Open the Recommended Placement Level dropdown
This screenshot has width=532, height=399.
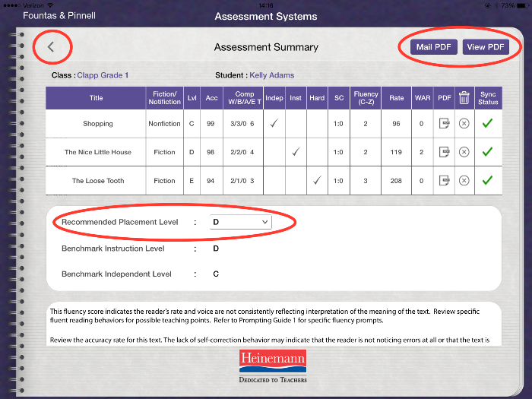[241, 222]
